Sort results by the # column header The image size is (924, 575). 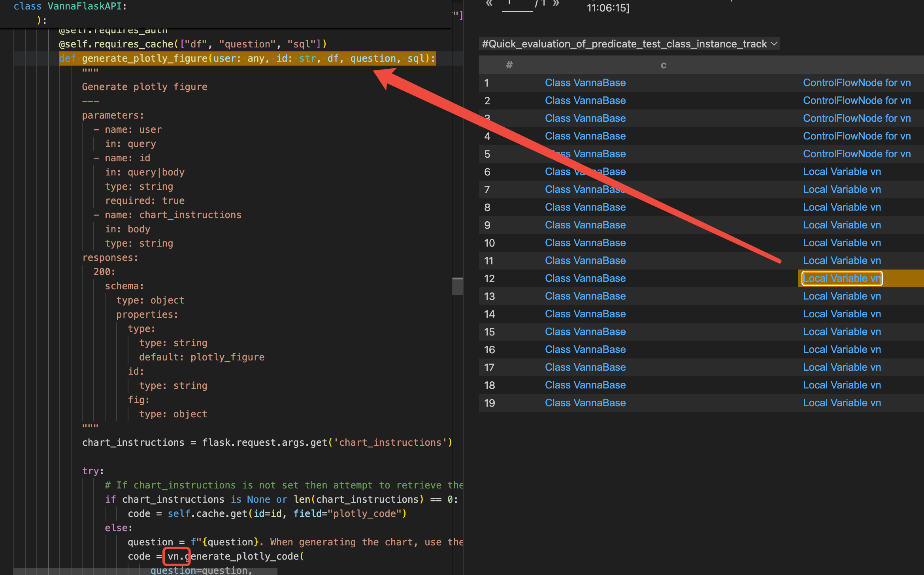(509, 65)
